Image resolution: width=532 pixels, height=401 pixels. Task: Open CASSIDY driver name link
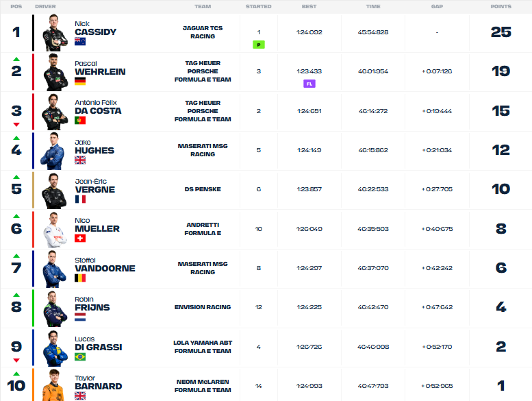(95, 32)
